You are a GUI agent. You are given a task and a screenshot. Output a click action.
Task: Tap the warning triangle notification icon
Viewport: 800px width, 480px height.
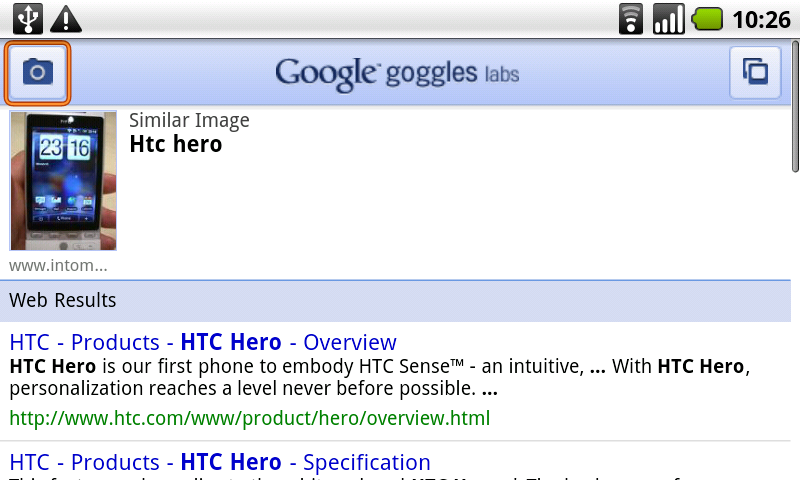(x=66, y=18)
